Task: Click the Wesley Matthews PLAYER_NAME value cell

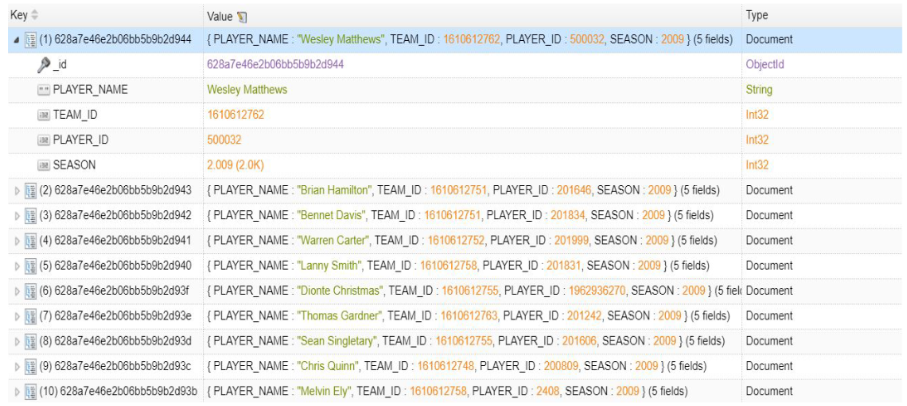Action: (247, 90)
